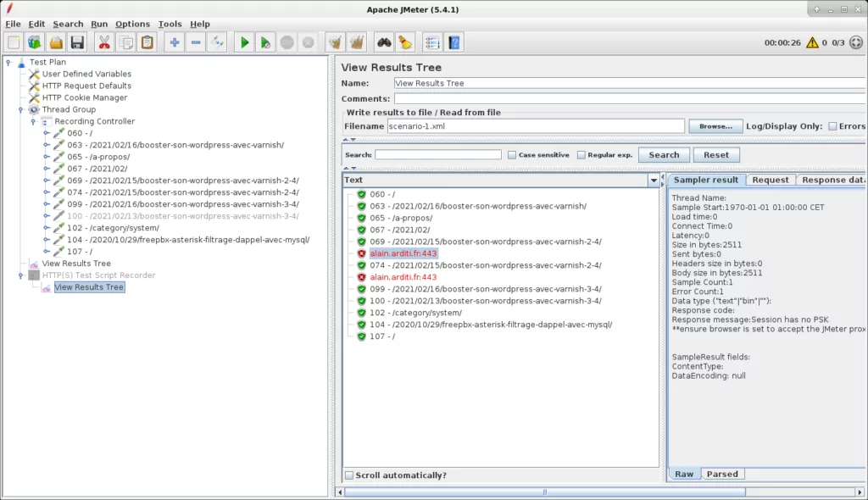Tick the Regular exp. checkbox

(581, 155)
